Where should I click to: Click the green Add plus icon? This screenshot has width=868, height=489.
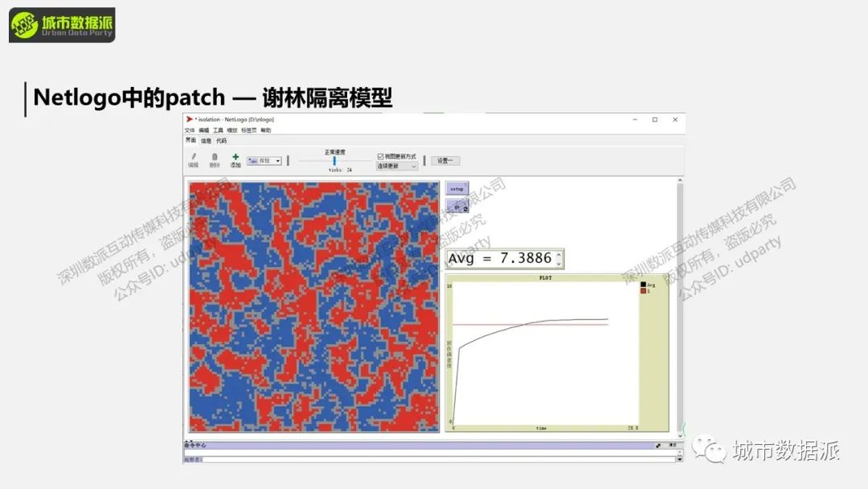coord(235,157)
